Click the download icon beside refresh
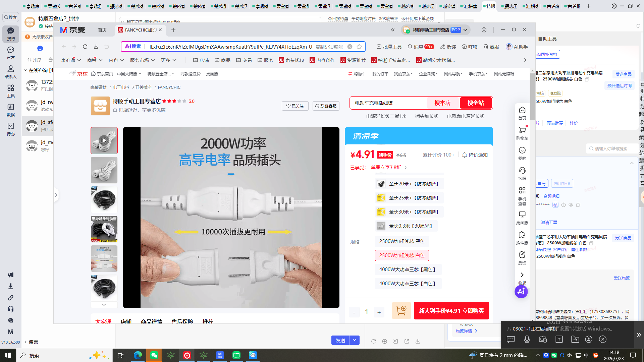 pos(96,47)
